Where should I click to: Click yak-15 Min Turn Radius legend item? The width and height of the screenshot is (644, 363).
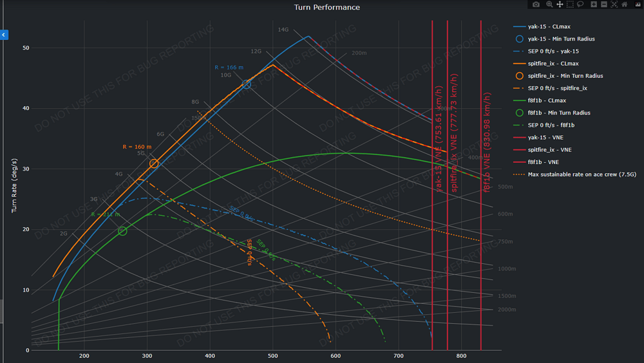pyautogui.click(x=561, y=39)
